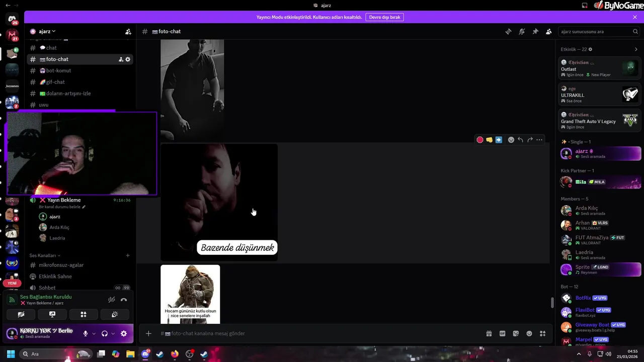644x362 pixels.
Task: Click foto-chat channel settings gear
Action: pyautogui.click(x=128, y=59)
